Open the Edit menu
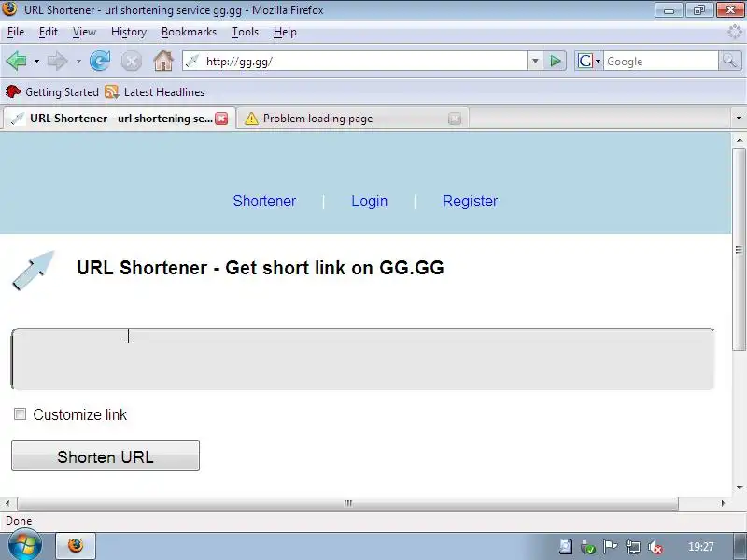The width and height of the screenshot is (747, 560). [x=49, y=32]
